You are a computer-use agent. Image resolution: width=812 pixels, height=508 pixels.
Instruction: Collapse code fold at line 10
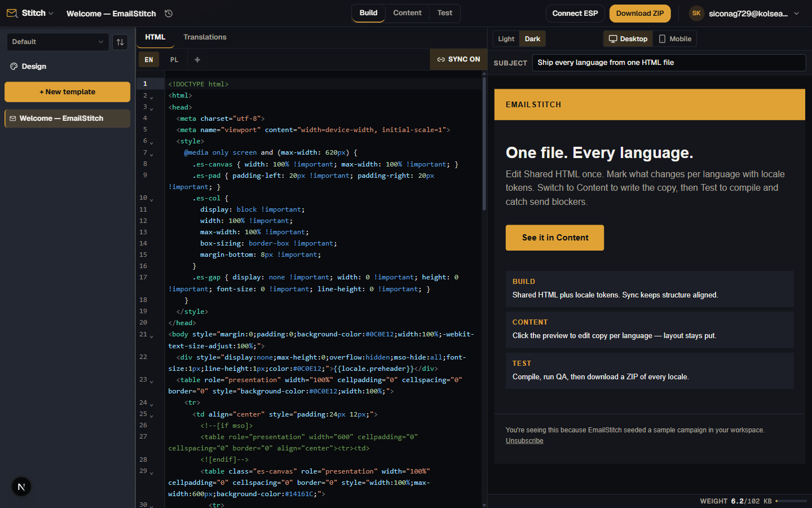tap(152, 200)
